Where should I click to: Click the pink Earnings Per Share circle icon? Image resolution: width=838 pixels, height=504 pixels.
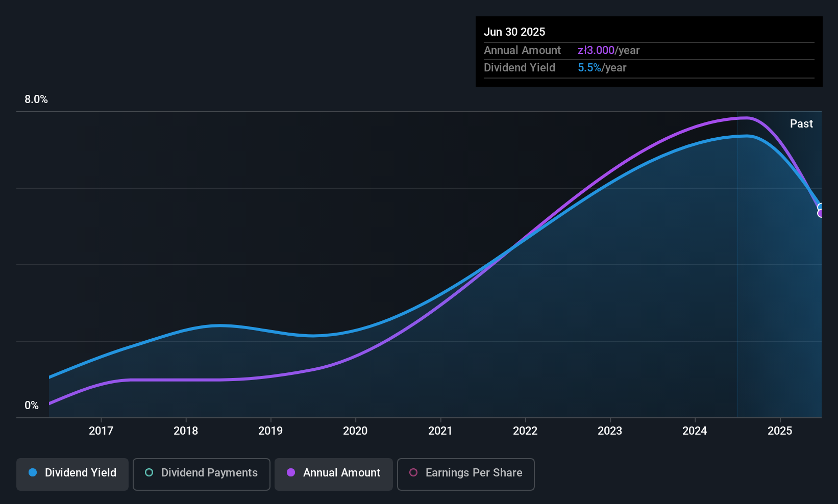(x=413, y=473)
